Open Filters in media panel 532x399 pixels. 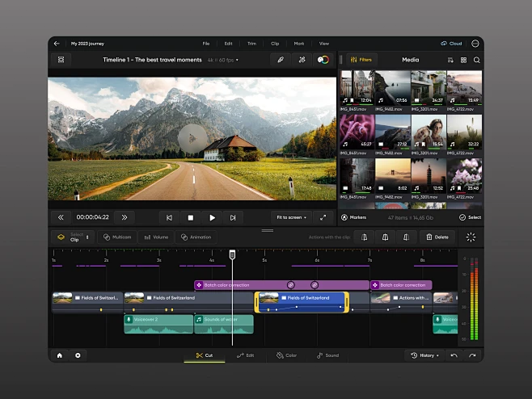click(361, 60)
